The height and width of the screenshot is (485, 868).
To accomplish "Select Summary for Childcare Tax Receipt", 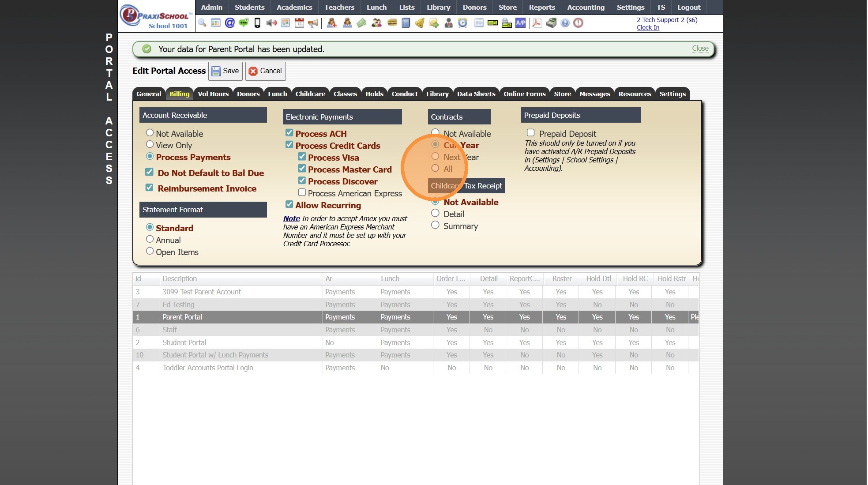I will (x=435, y=225).
